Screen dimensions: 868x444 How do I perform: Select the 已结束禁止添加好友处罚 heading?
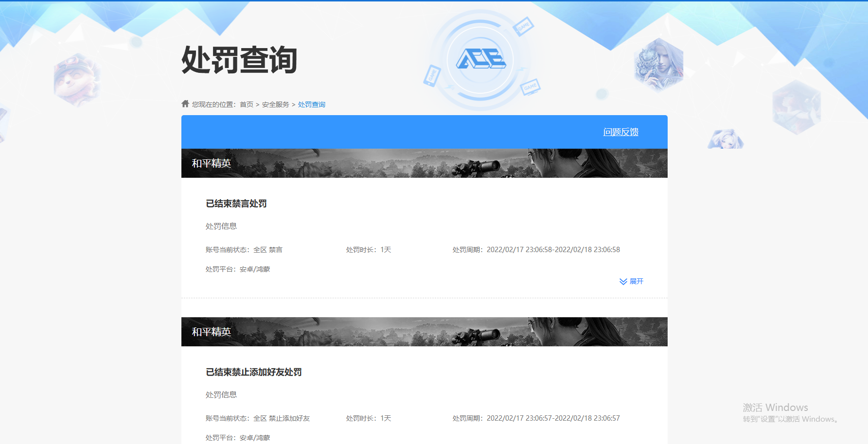[254, 372]
